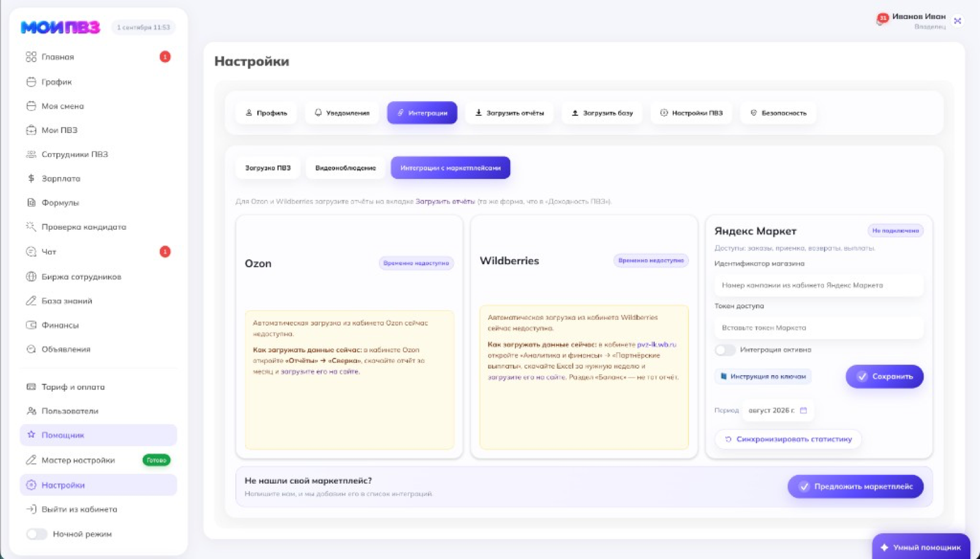Click the Токен доступа input field

[819, 328]
